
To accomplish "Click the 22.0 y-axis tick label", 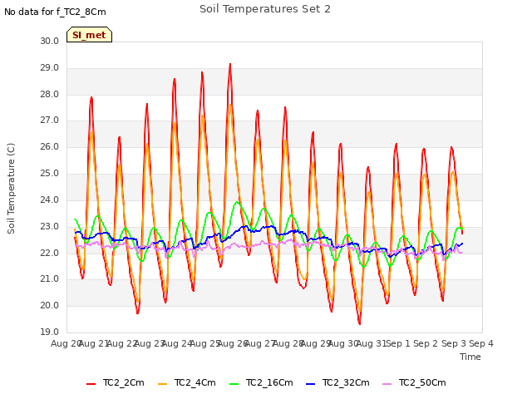I will (x=50, y=253).
